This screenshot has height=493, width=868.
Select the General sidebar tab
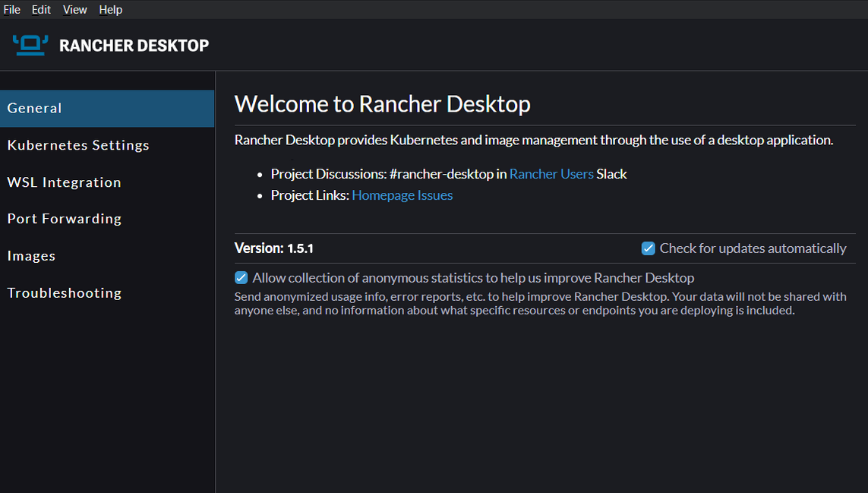tap(107, 108)
